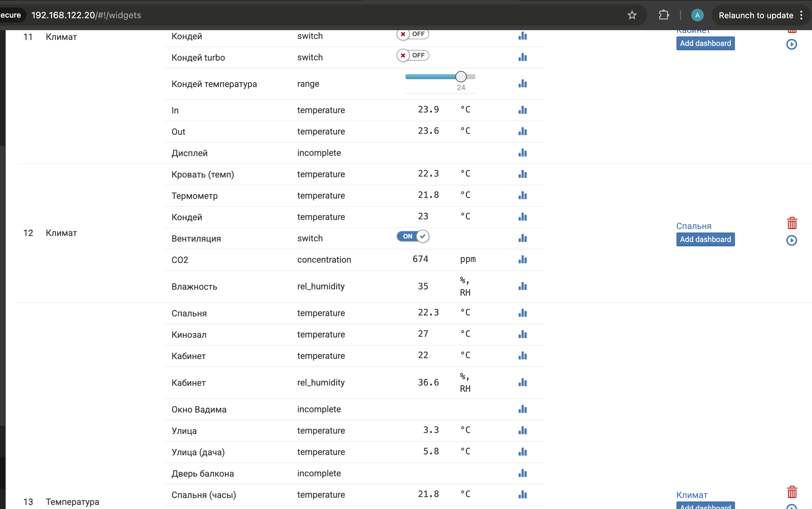
Task: Click chart icon for Кондей turbo
Action: [523, 57]
